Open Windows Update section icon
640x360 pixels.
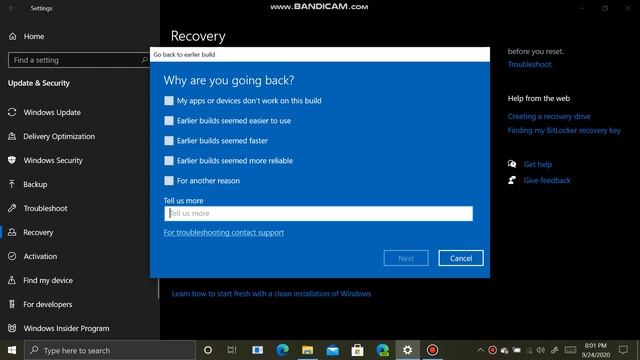tap(12, 112)
